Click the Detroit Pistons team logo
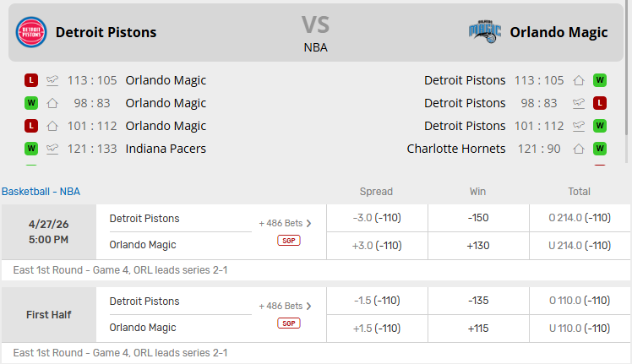This screenshot has height=364, width=632. 31,32
